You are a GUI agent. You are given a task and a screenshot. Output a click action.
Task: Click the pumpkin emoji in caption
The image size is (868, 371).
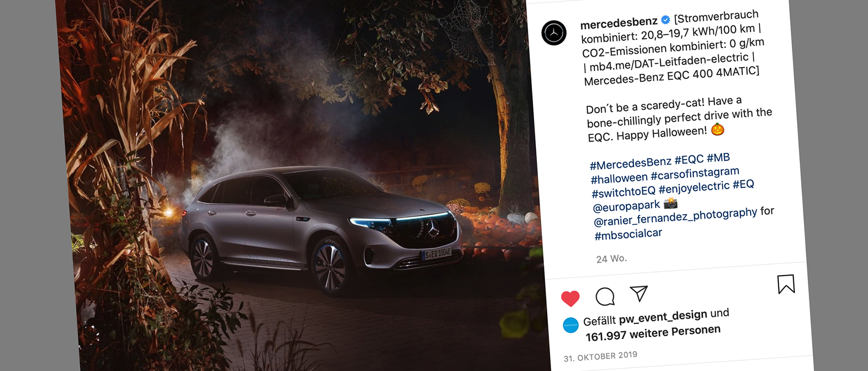717,129
